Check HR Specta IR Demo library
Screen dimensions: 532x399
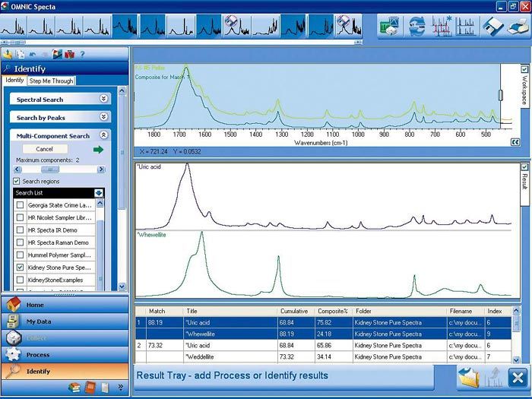point(20,230)
